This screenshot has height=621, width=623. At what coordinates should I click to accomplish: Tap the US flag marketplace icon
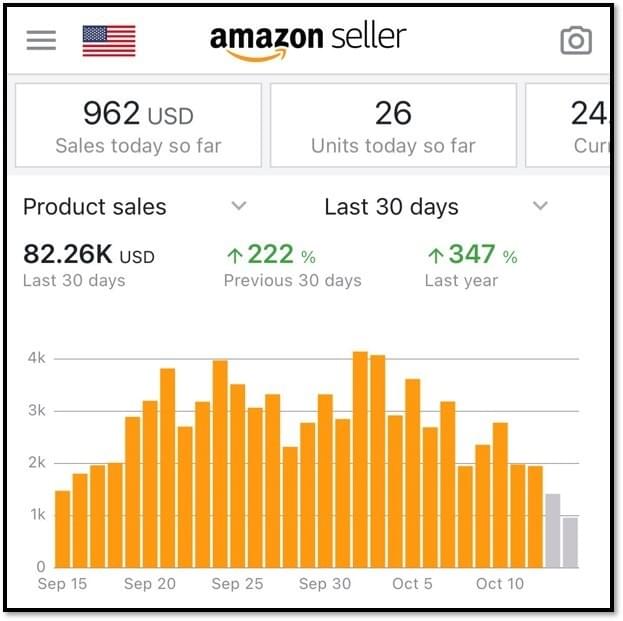109,41
